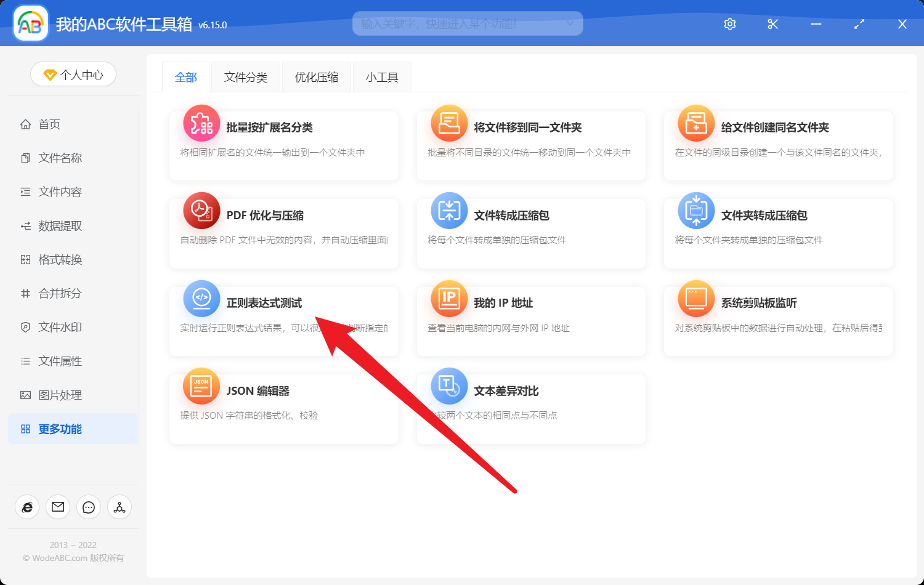The image size is (924, 585).
Task: Open the 批量按扩展名分类 tool icon
Action: [201, 123]
